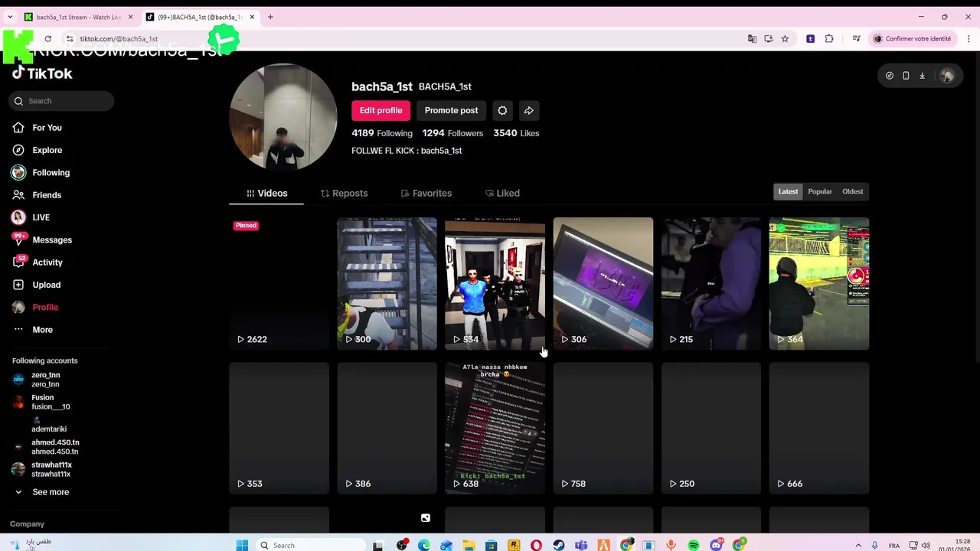Click Confirmer votre identité button
Viewport: 980px width, 551px height.
coord(913,38)
